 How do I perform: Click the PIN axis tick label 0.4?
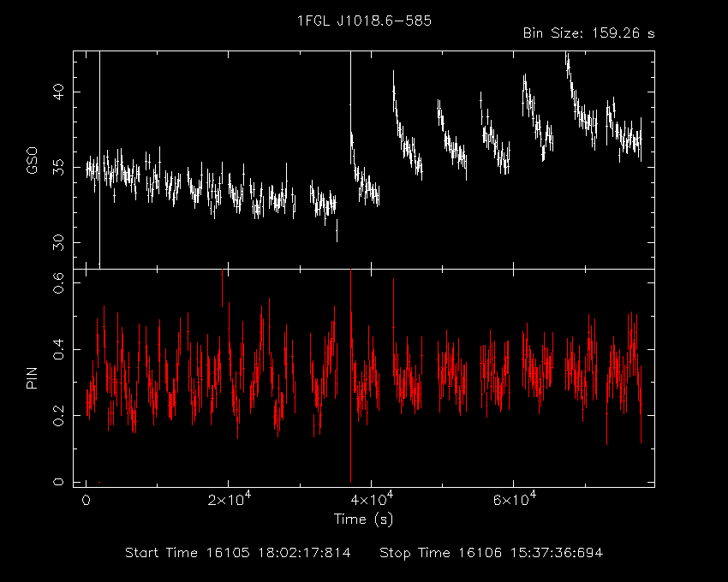(59, 349)
